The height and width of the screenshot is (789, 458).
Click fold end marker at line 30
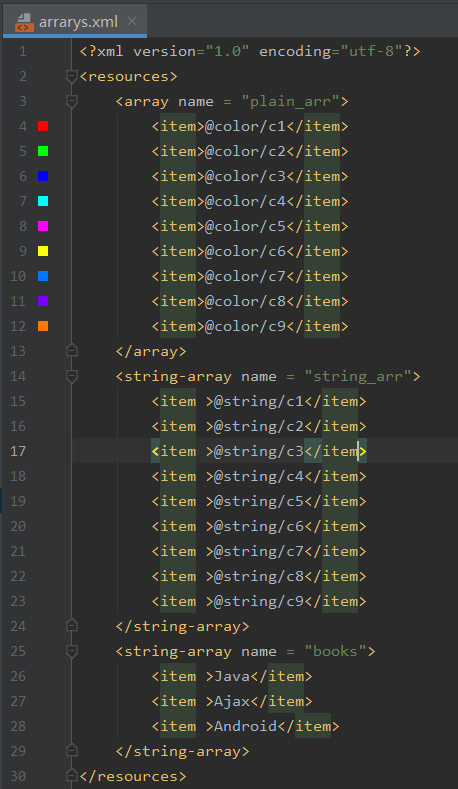(x=72, y=776)
